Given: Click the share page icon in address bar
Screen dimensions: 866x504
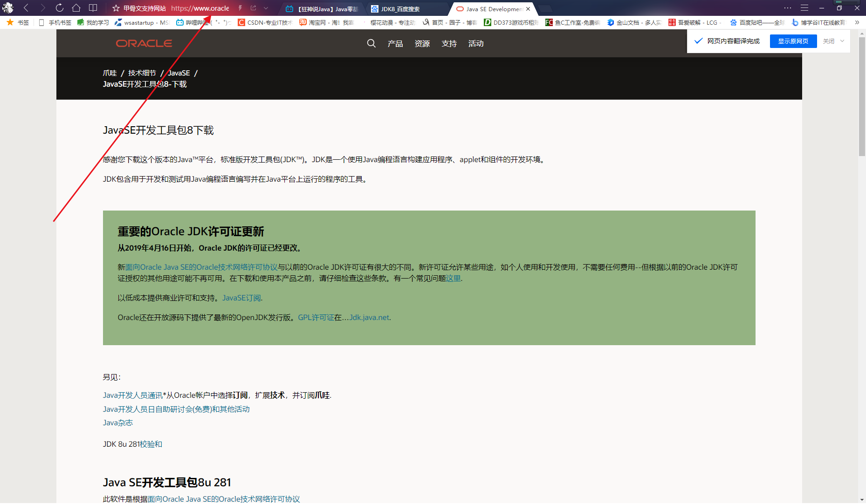Looking at the screenshot, I should [253, 8].
